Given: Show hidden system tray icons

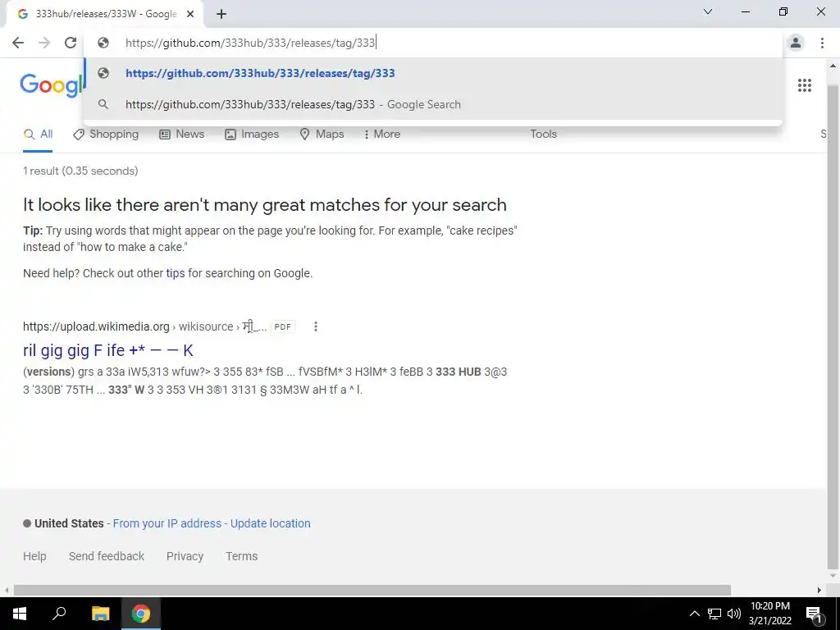Looking at the screenshot, I should click(x=694, y=614).
